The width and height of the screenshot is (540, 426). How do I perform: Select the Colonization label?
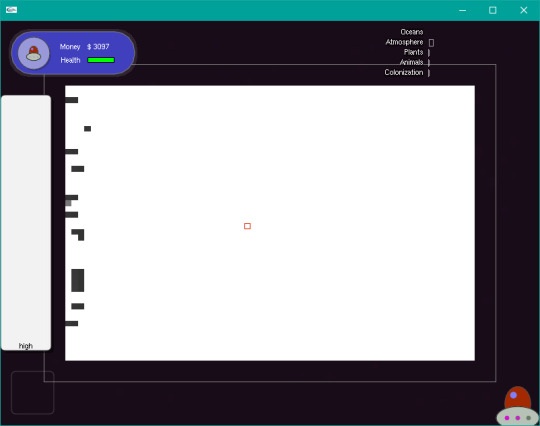pyautogui.click(x=404, y=72)
